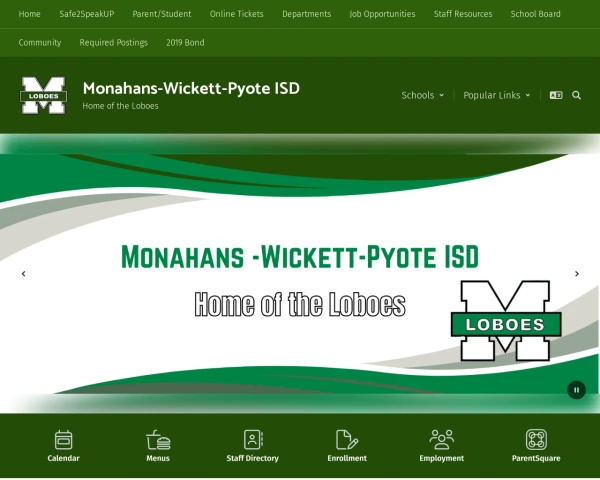Open the Parent/Student menu
Viewport: 600px width, 480px height.
(162, 14)
